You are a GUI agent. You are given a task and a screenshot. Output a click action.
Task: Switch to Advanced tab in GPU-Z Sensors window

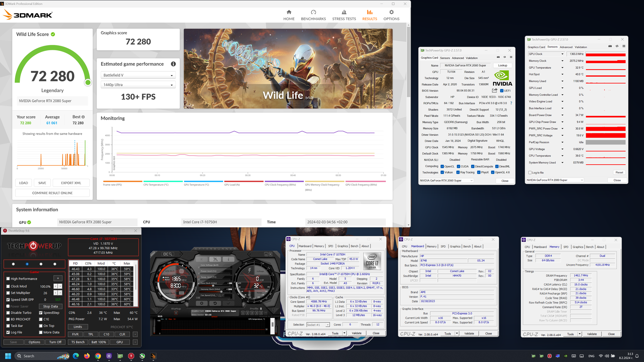[566, 47]
